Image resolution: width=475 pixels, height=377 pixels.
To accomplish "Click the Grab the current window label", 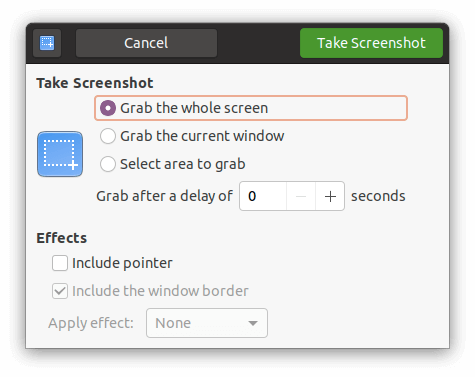I will tap(202, 136).
